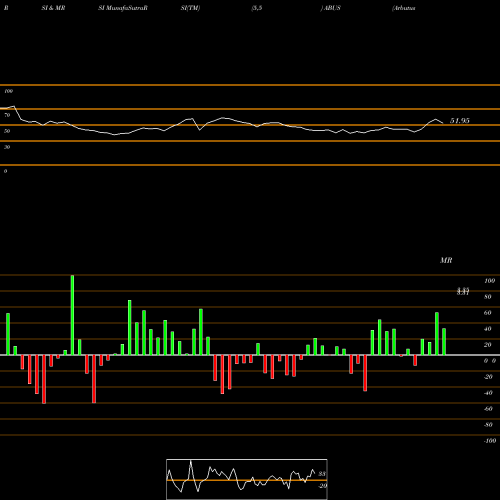Click the '50' label on RSI axis

7,131
